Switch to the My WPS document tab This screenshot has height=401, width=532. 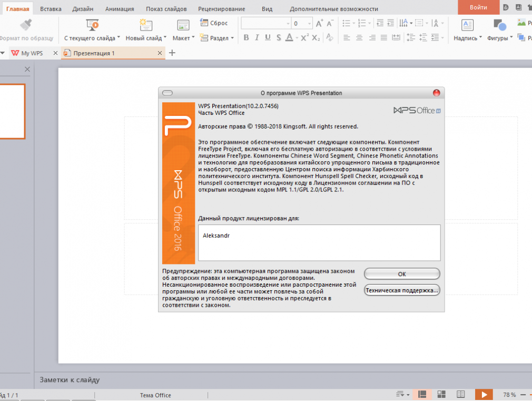(32, 53)
